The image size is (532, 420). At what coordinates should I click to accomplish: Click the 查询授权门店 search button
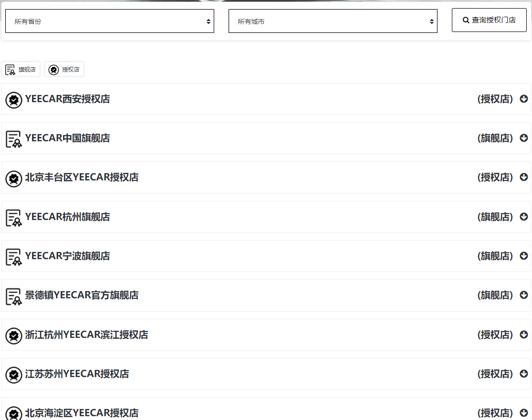pyautogui.click(x=489, y=20)
